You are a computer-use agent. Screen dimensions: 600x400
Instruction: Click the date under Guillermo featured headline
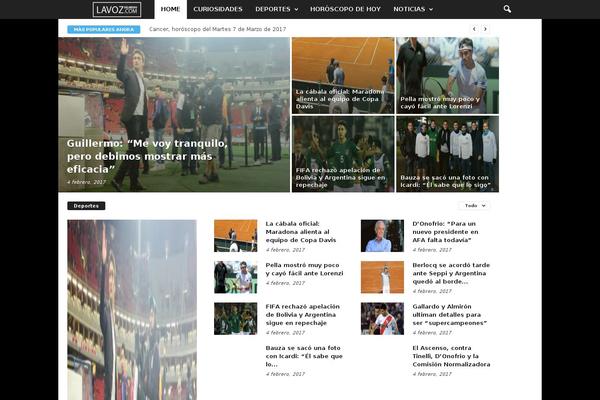pyautogui.click(x=86, y=182)
